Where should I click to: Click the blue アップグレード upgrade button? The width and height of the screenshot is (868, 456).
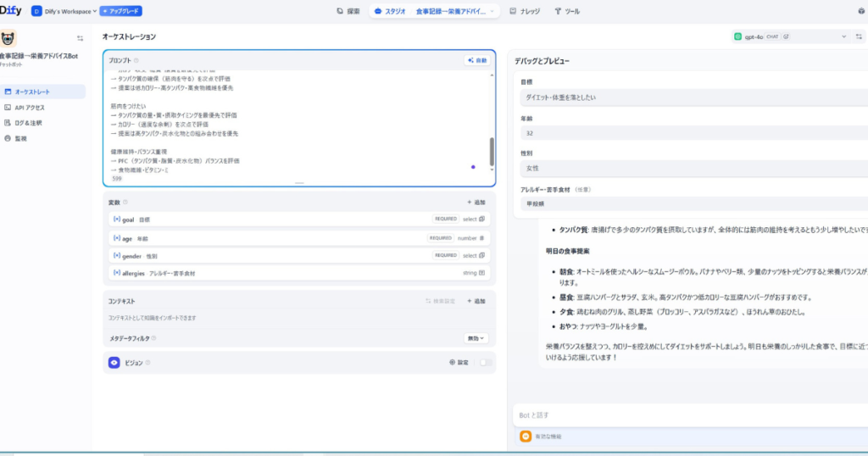tap(120, 11)
